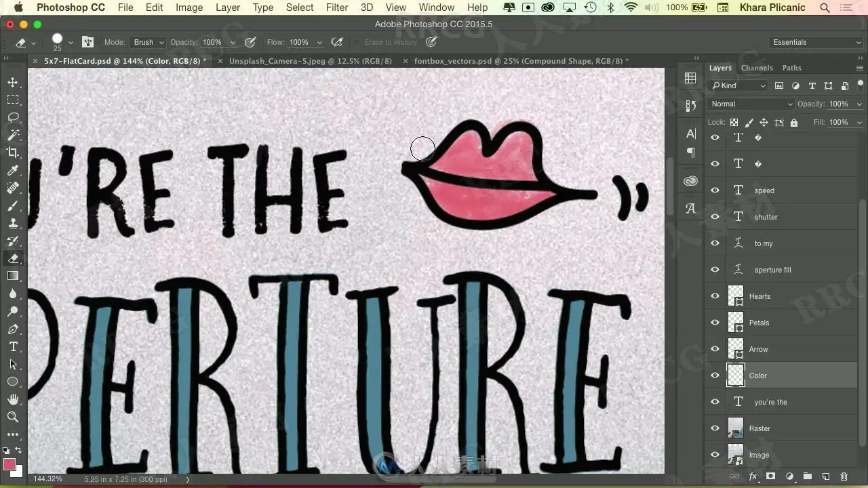Open the layer filter Kind dropdown
The height and width of the screenshot is (488, 868).
point(738,85)
